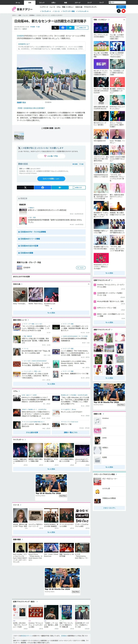Open the Daizy「Untangle」thumbnail
The height and width of the screenshot is (644, 138).
(x=20, y=295)
